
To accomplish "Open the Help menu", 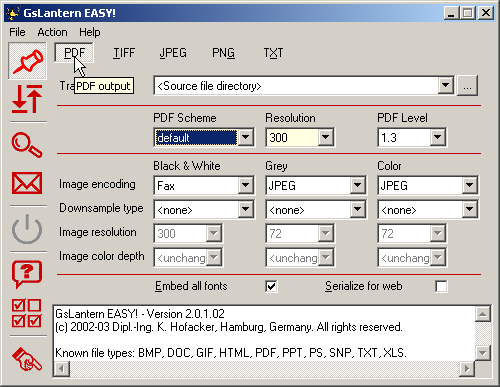I will click(x=90, y=32).
